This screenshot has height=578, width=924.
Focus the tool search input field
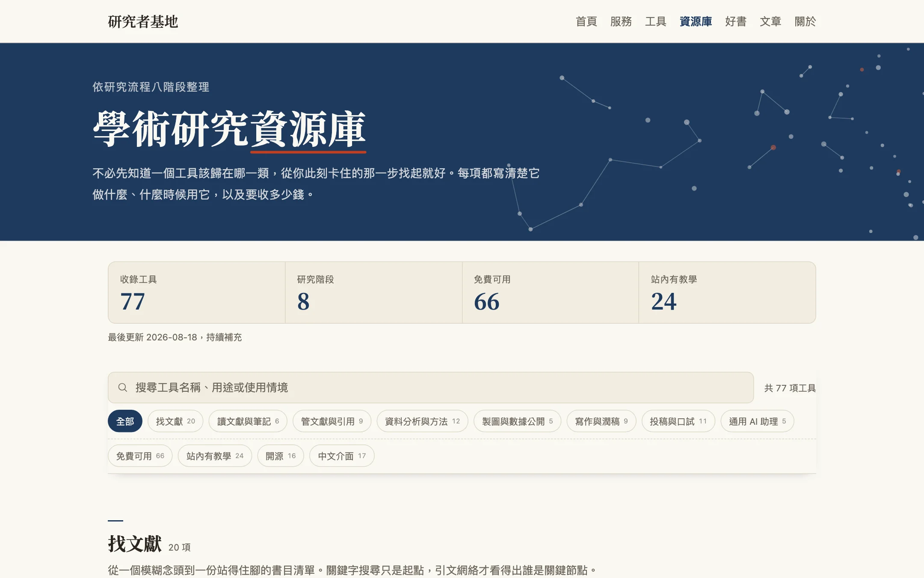coord(430,387)
